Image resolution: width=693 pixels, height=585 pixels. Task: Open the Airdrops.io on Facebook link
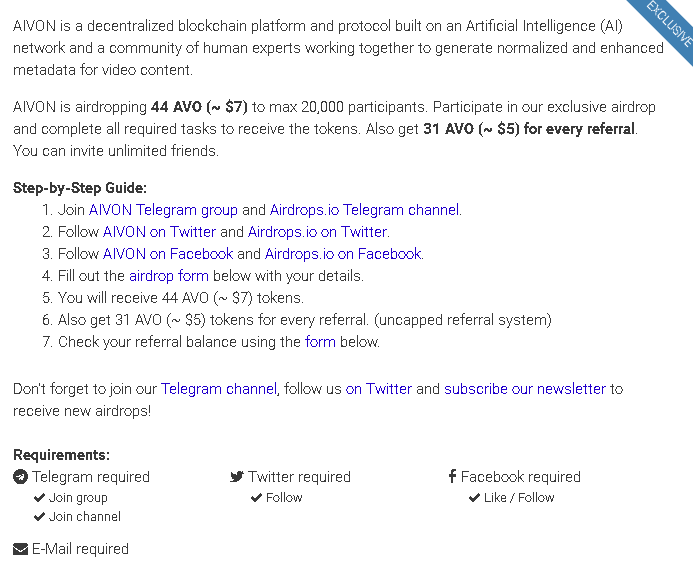click(343, 254)
